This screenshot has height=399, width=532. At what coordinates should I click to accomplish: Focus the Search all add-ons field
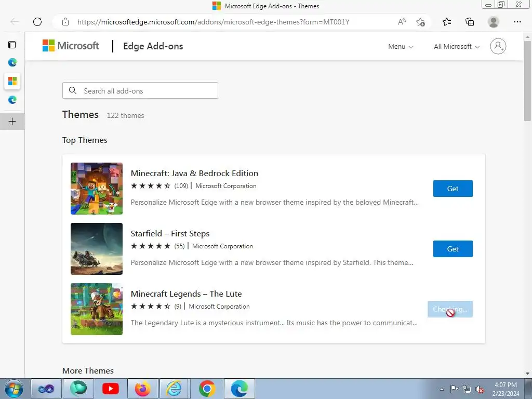coord(140,90)
